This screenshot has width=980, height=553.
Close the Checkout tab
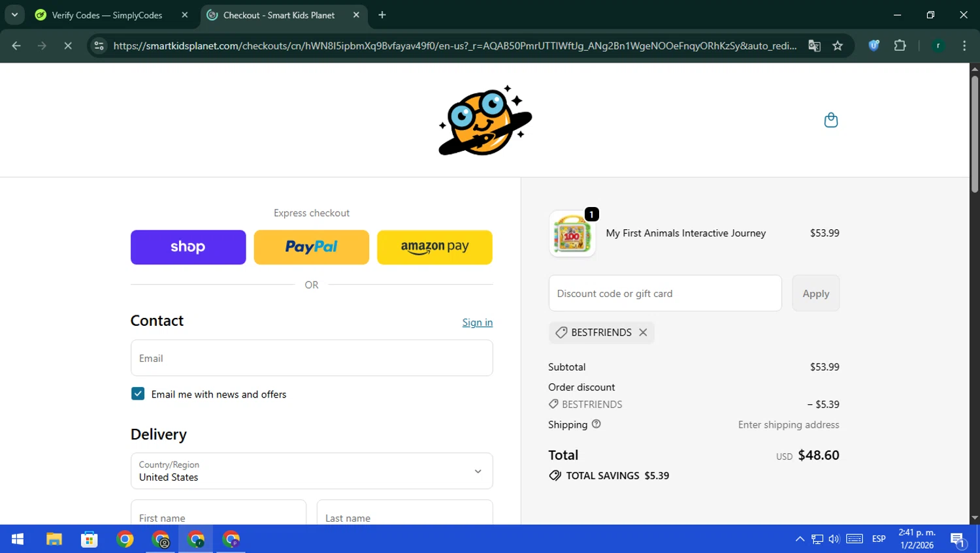pyautogui.click(x=356, y=15)
